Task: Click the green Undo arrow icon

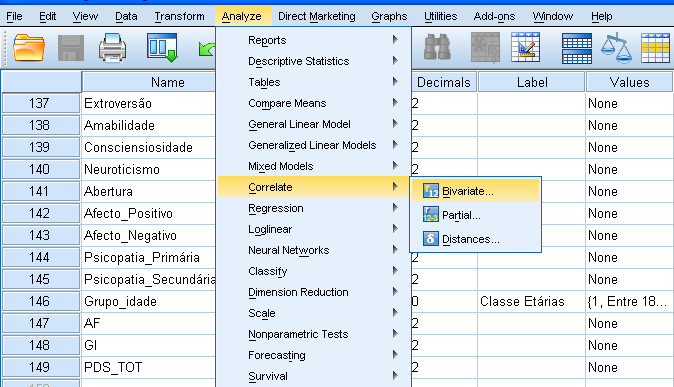Action: [207, 49]
